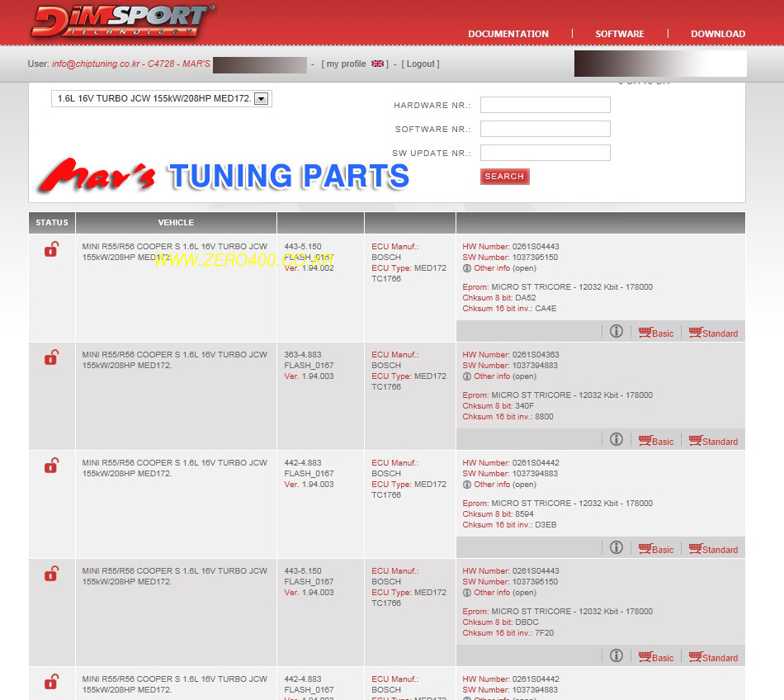Select vehicle text in 363-4.883 row

174,360
